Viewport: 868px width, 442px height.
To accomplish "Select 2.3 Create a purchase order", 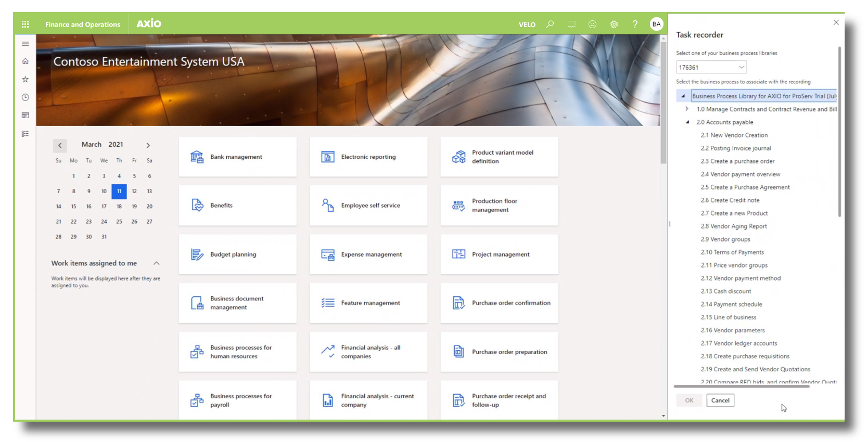I will (x=737, y=161).
